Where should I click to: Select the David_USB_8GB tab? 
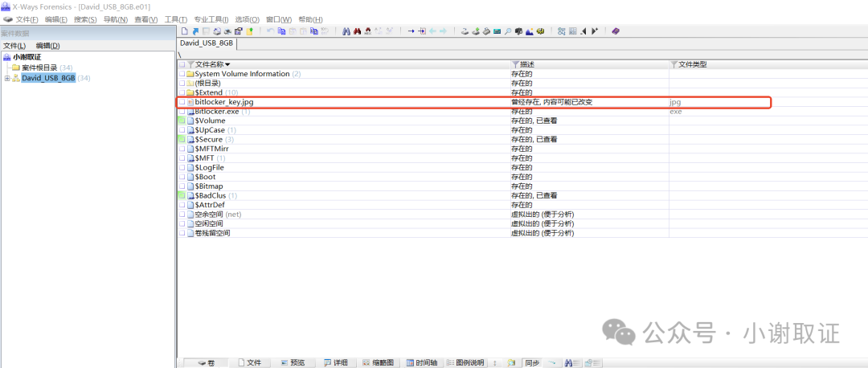(x=207, y=43)
